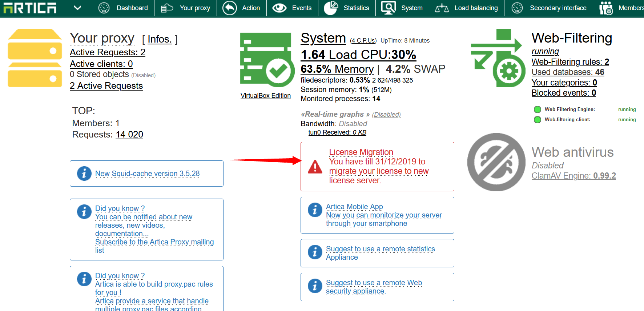Click the Action back-arrow icon

(x=230, y=8)
